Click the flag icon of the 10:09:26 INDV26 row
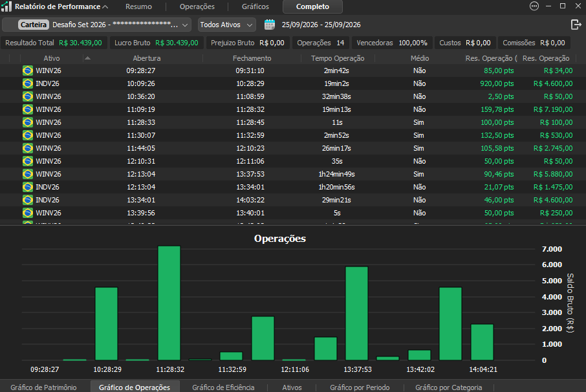 (x=28, y=83)
